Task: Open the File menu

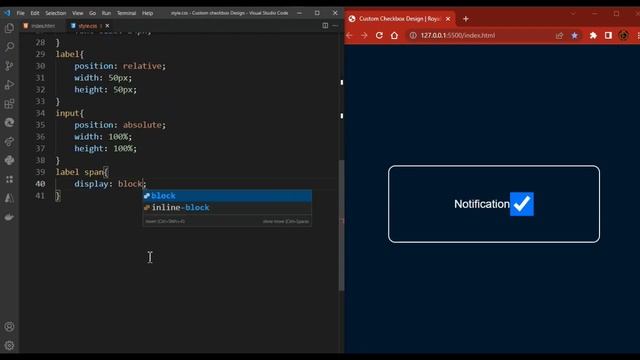Action: [20, 13]
